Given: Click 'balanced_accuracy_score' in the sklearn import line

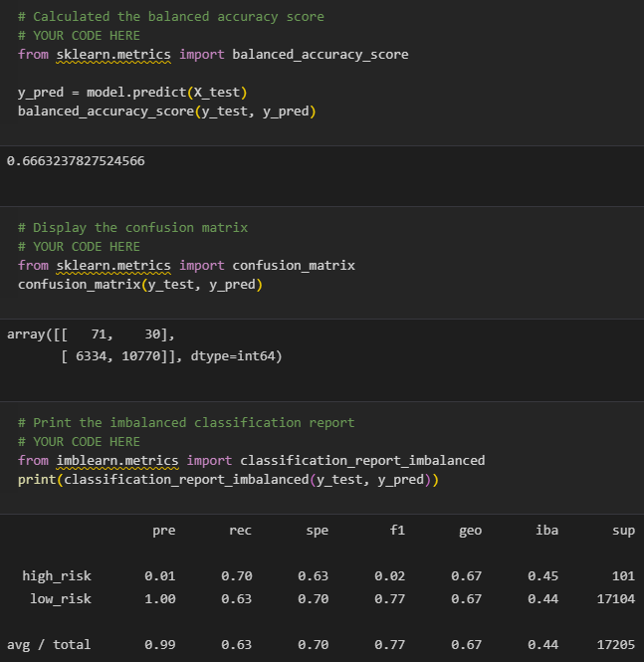Looking at the screenshot, I should (321, 55).
